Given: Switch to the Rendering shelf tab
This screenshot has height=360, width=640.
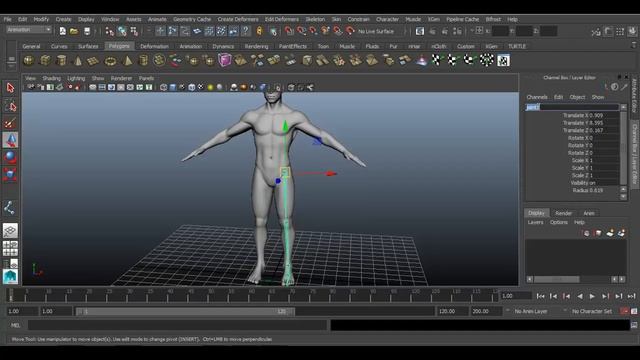Looking at the screenshot, I should (256, 46).
